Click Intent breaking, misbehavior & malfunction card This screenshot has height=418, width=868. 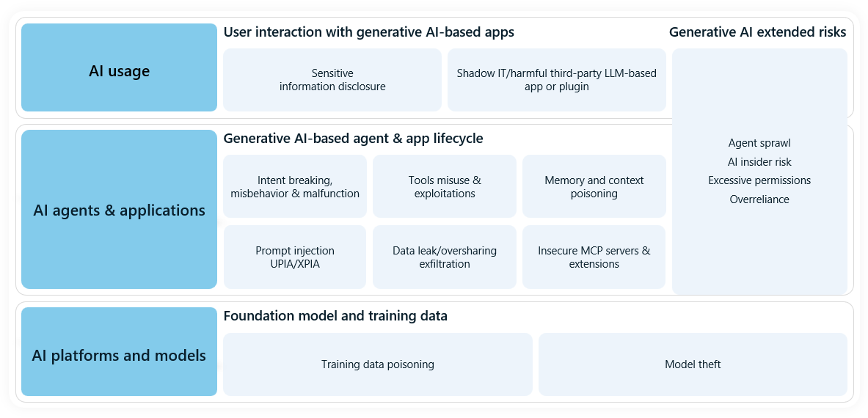(x=295, y=186)
